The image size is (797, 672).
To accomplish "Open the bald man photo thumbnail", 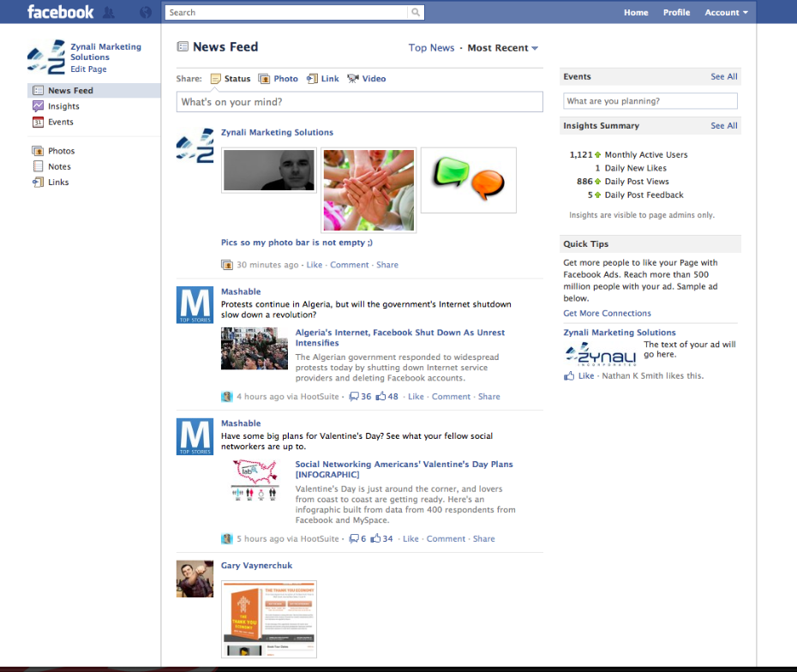I will click(269, 171).
